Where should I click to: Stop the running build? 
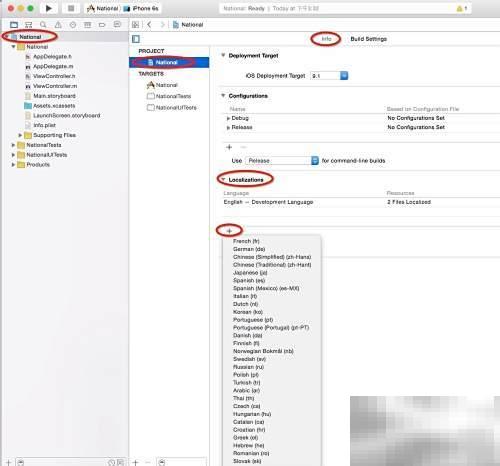click(x=71, y=8)
